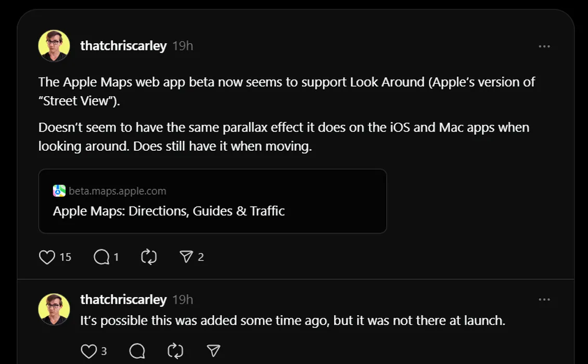This screenshot has width=588, height=364.
Task: Repost the follow-up reply
Action: (175, 351)
